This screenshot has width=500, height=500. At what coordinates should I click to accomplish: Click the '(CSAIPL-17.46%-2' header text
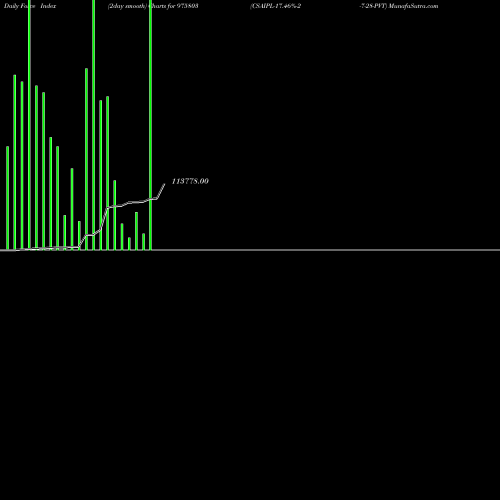(275, 6)
